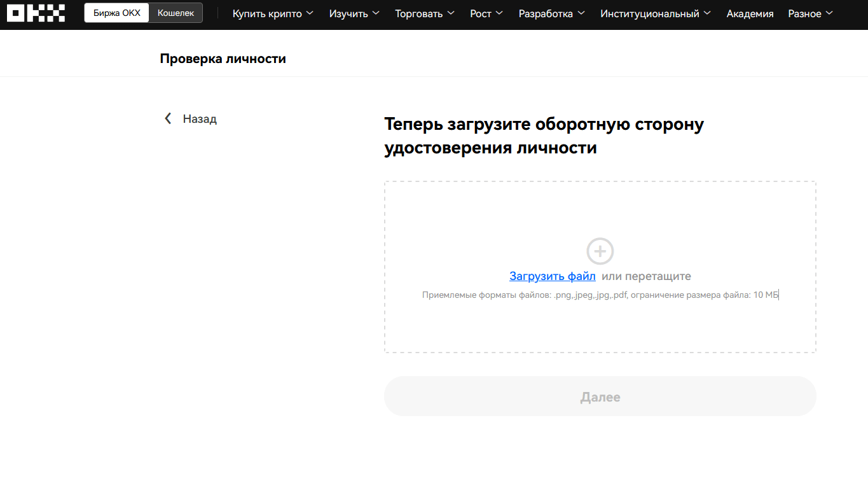This screenshot has height=490, width=868.
Task: Switch to Кошелек mode
Action: coord(176,13)
